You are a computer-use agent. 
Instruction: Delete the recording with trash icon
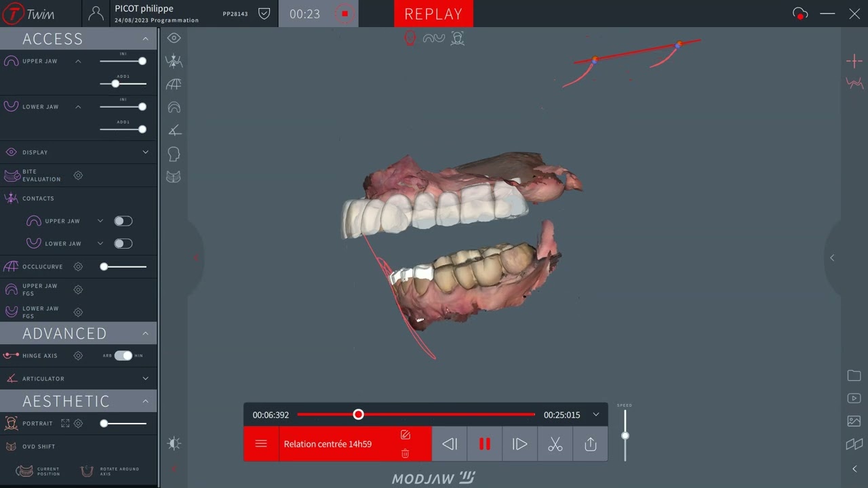click(x=406, y=453)
